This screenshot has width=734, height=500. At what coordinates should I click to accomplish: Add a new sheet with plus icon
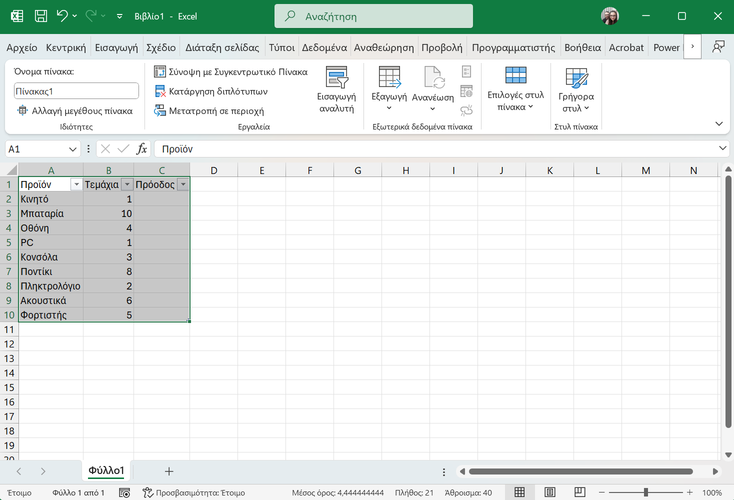169,471
